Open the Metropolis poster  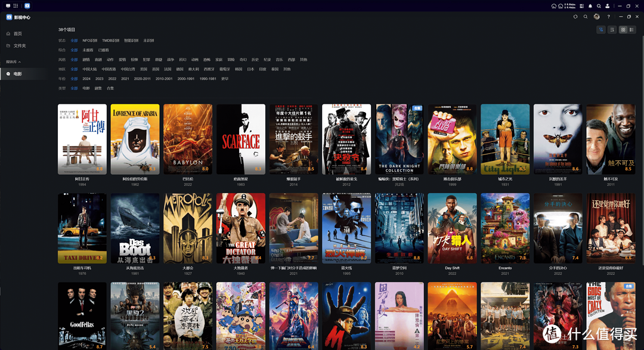coord(188,228)
